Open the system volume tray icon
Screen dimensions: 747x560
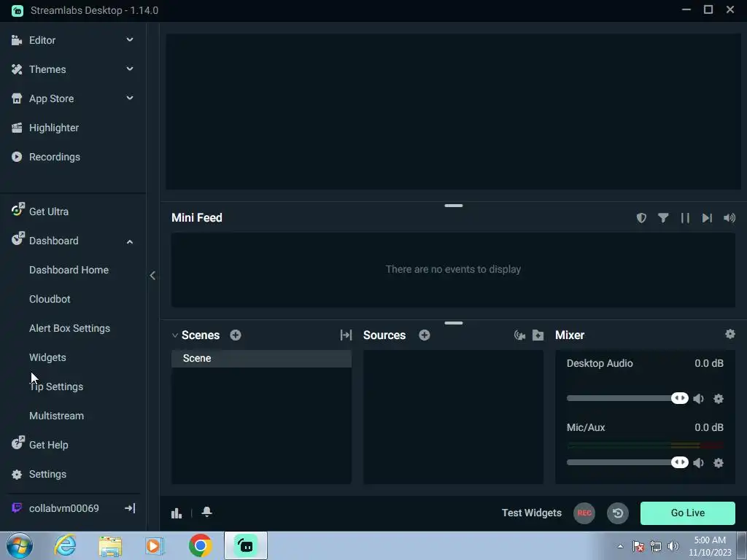pos(673,546)
